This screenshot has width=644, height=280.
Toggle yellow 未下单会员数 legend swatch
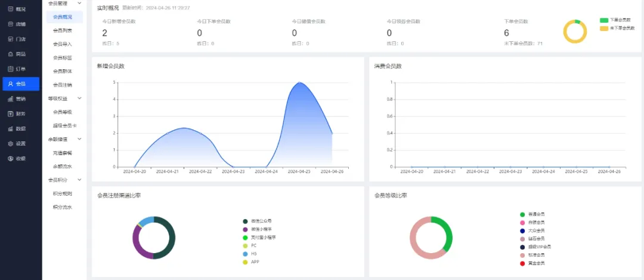(603, 29)
